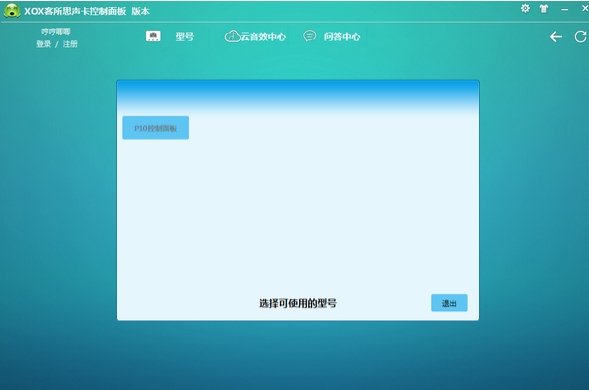The image size is (589, 390).
Task: Click the sound card model icon
Action: pyautogui.click(x=153, y=36)
